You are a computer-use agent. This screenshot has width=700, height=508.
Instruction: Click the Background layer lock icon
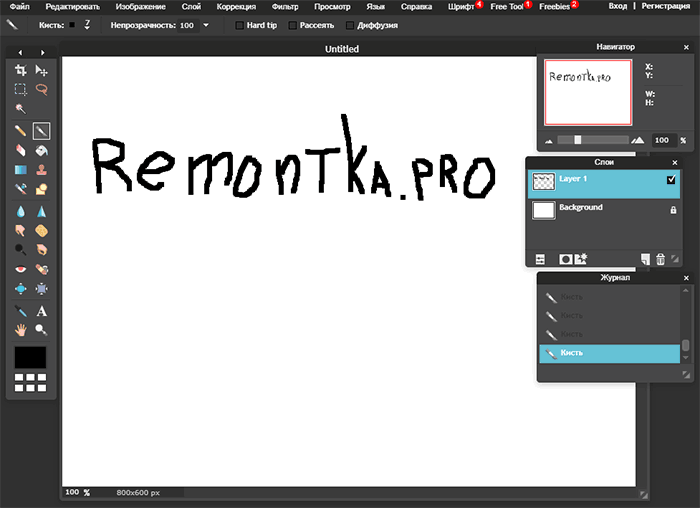click(x=673, y=210)
